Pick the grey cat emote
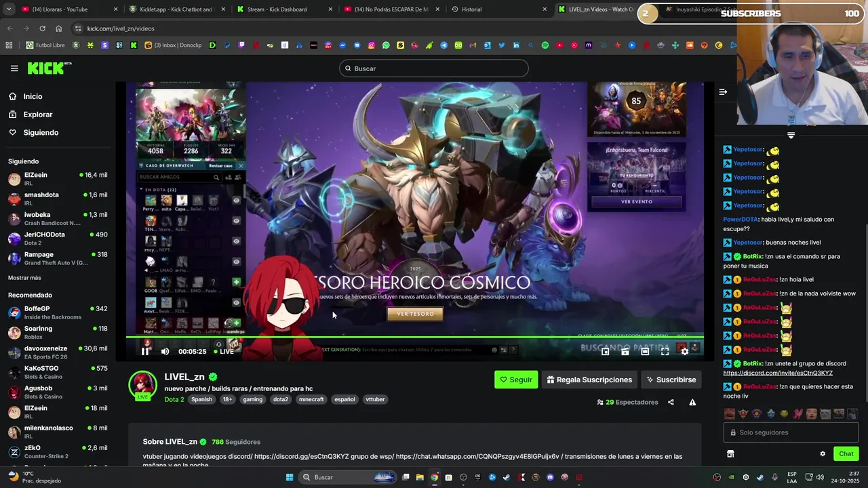Viewport: 868px width, 488px height. coord(825,413)
